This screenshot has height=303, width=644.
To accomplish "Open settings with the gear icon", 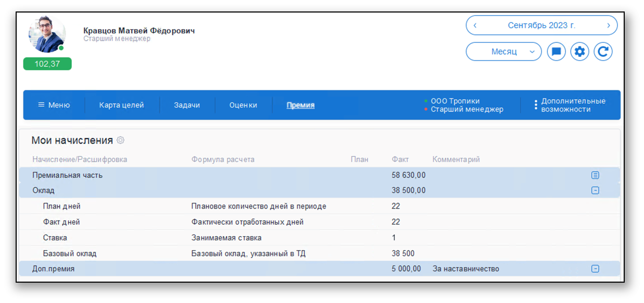I will tap(579, 51).
